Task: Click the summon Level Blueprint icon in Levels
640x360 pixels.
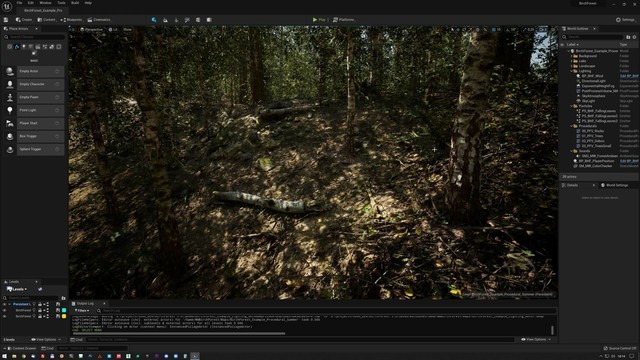Action: (40, 289)
